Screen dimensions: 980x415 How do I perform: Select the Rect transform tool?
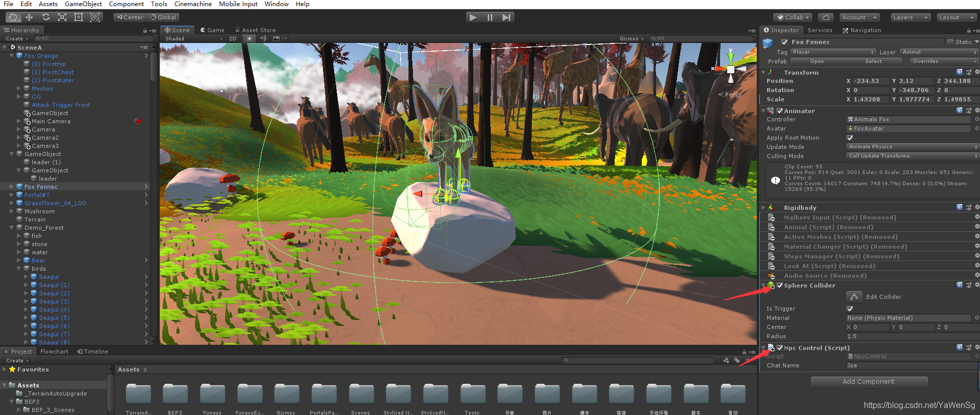78,17
